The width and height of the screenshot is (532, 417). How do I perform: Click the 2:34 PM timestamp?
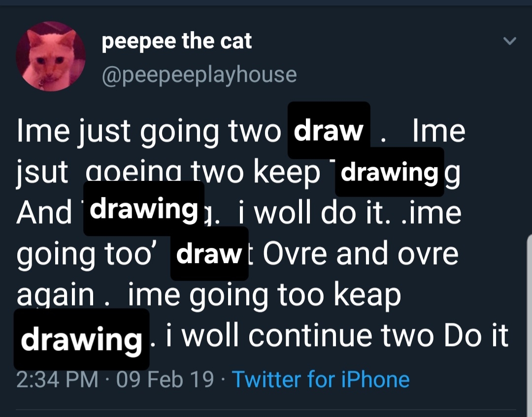click(57, 380)
